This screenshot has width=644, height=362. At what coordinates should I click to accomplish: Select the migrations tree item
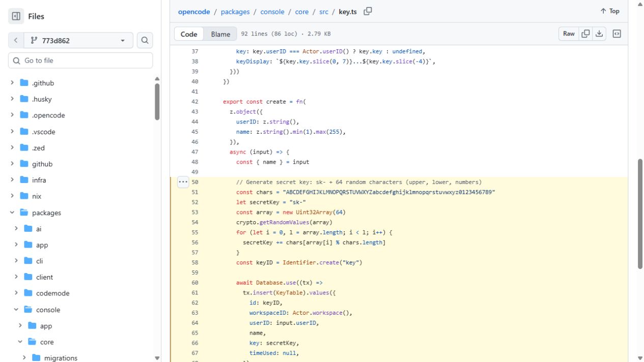click(81, 358)
